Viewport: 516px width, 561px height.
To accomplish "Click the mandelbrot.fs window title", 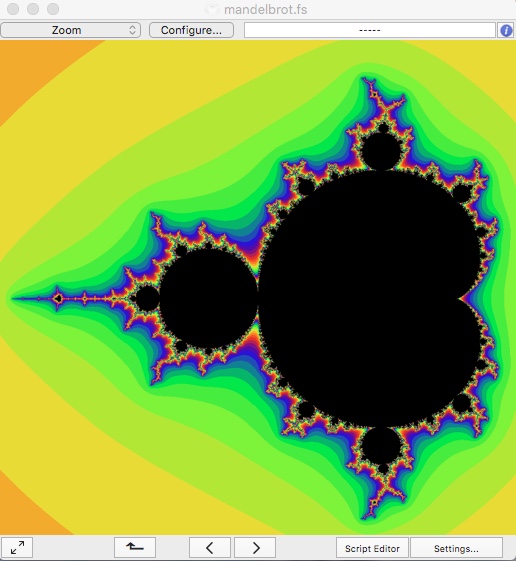I will pyautogui.click(x=266, y=10).
